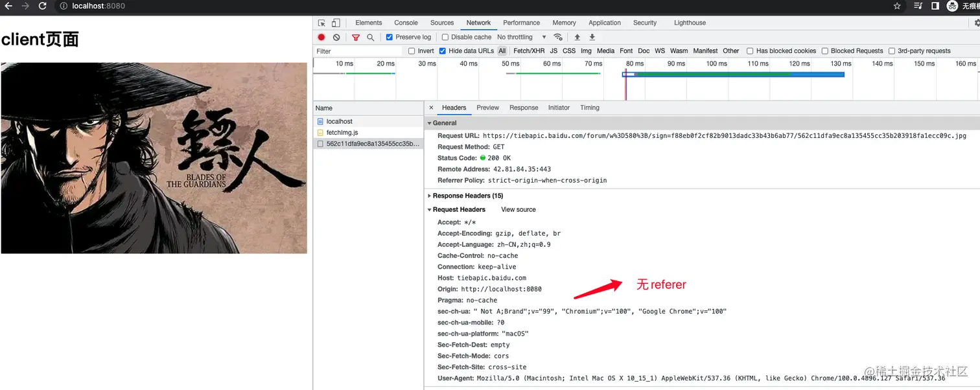Toggle the Chrome side panel icon
The image size is (980, 390).
click(x=935, y=6)
